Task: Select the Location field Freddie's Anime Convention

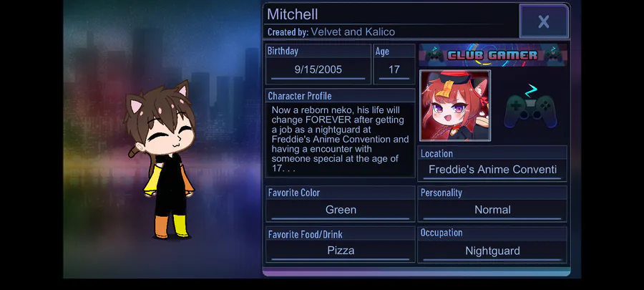Action: [492, 170]
